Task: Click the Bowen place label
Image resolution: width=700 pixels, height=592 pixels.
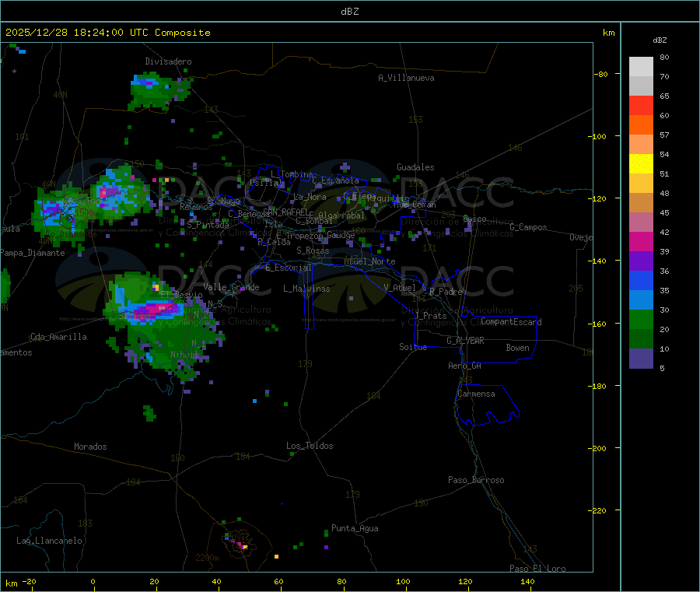Action: pos(517,348)
